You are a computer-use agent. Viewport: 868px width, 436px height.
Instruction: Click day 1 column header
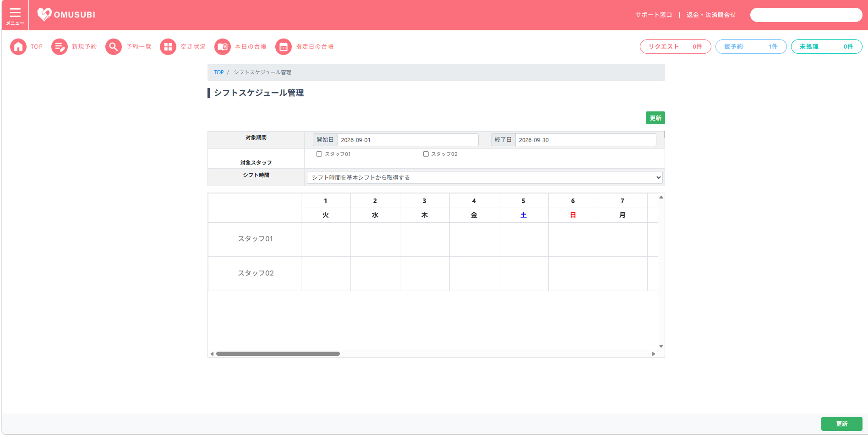pos(326,201)
